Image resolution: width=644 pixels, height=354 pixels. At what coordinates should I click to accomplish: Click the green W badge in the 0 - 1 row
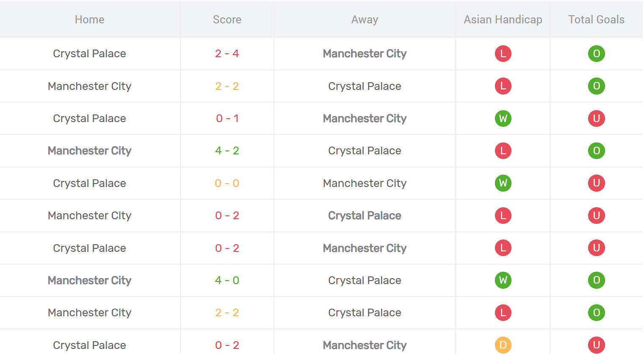point(503,118)
